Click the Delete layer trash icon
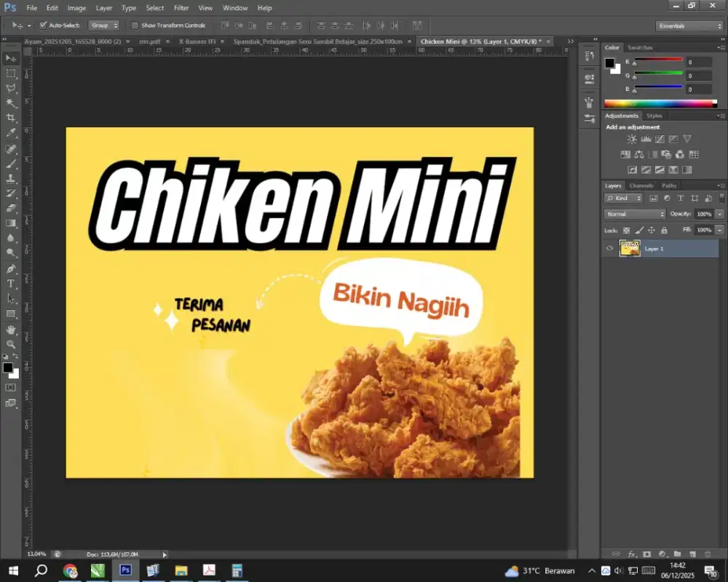Viewport: 728px width, 582px height. [709, 554]
